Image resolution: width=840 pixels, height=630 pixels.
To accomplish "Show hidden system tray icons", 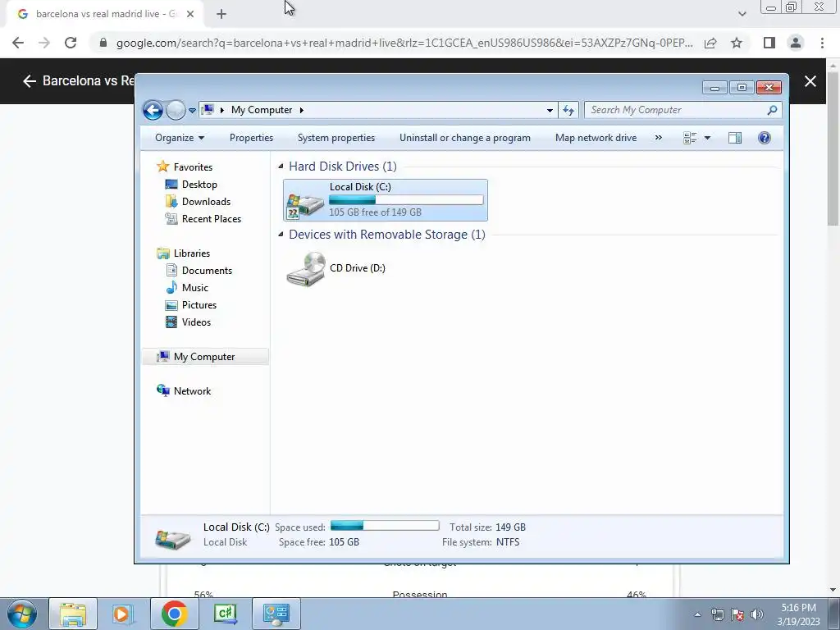I will click(x=697, y=614).
